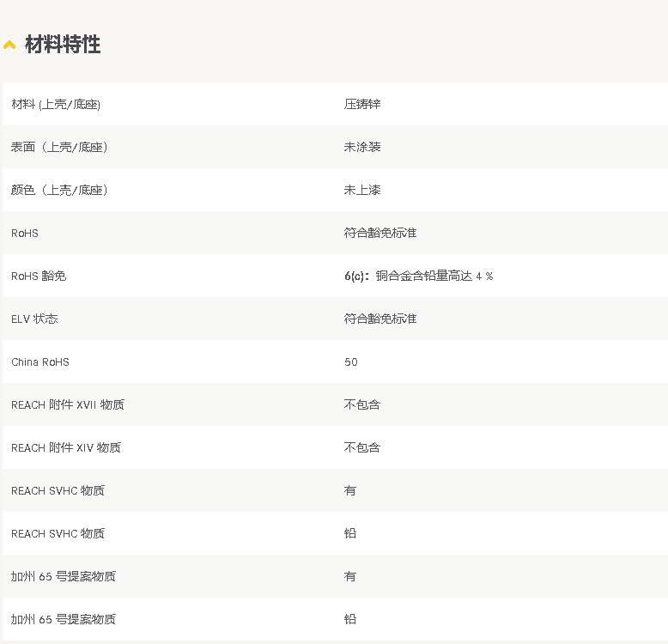
Task: Select the 颜色（上壳/底座）row label
Action: (x=59, y=190)
